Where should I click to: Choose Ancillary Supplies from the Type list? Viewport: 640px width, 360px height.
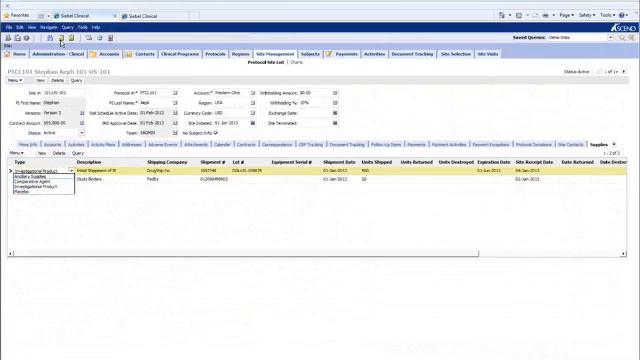(44, 177)
